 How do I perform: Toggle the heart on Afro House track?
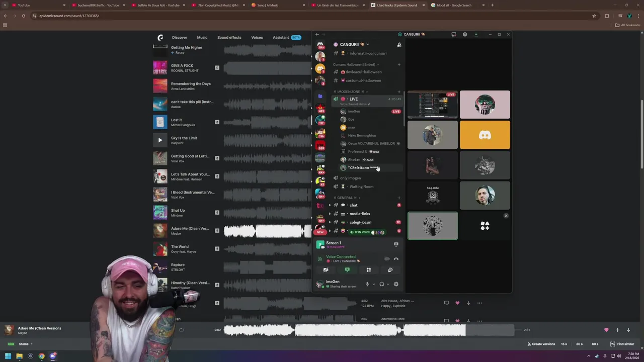[x=457, y=303]
